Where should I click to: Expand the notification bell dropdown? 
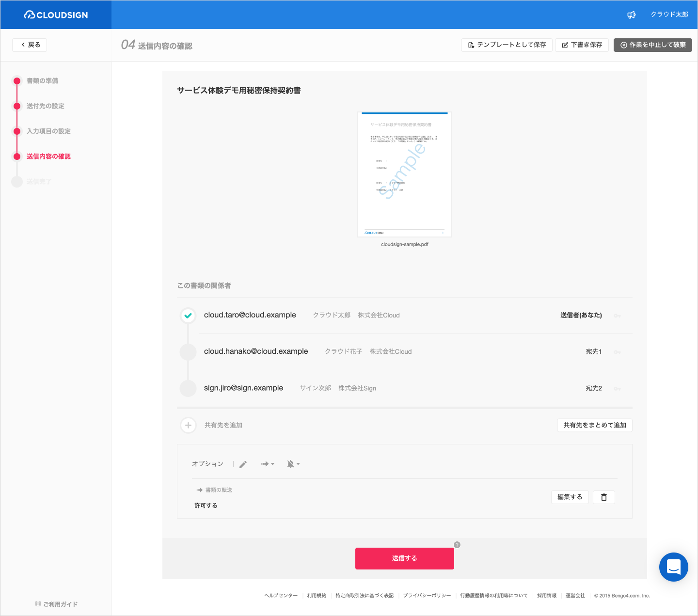pos(293,464)
